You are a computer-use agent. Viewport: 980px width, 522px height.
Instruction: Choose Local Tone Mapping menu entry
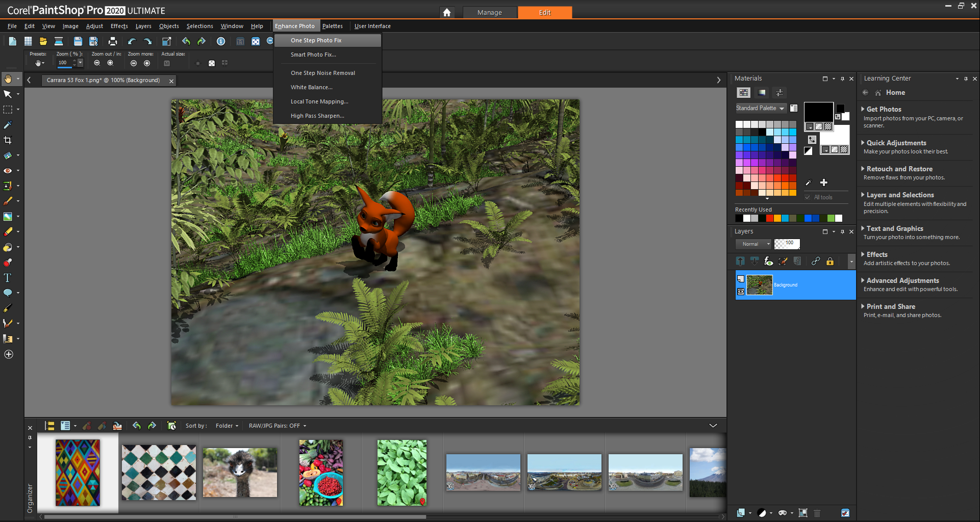tap(328, 101)
